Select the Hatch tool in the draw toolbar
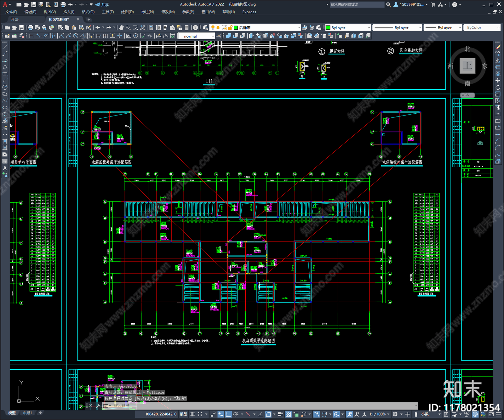This screenshot has width=504, height=420. click(5, 141)
